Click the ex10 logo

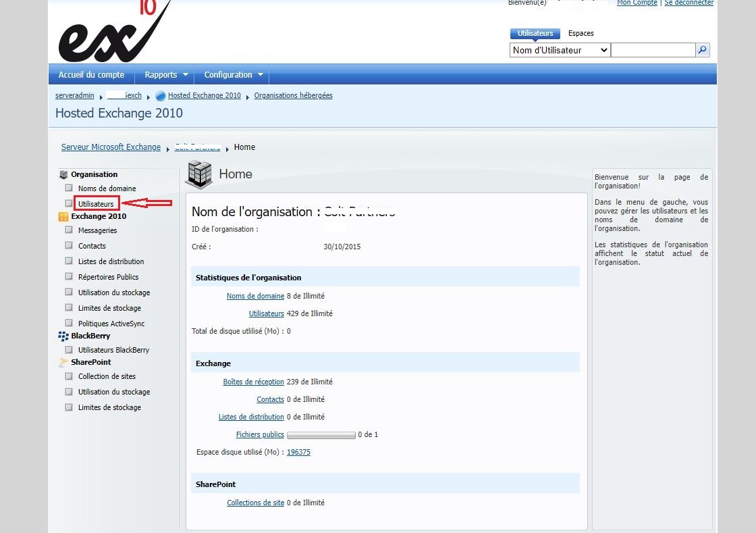114,31
